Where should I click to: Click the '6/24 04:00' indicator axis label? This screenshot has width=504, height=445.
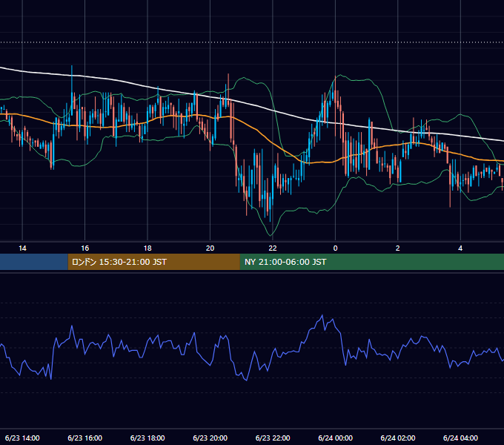(460, 438)
